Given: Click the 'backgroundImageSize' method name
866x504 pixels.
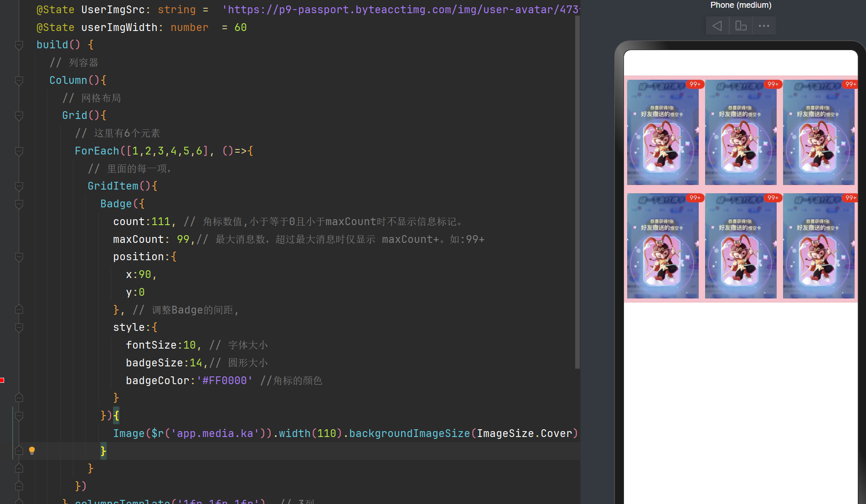Looking at the screenshot, I should 409,433.
